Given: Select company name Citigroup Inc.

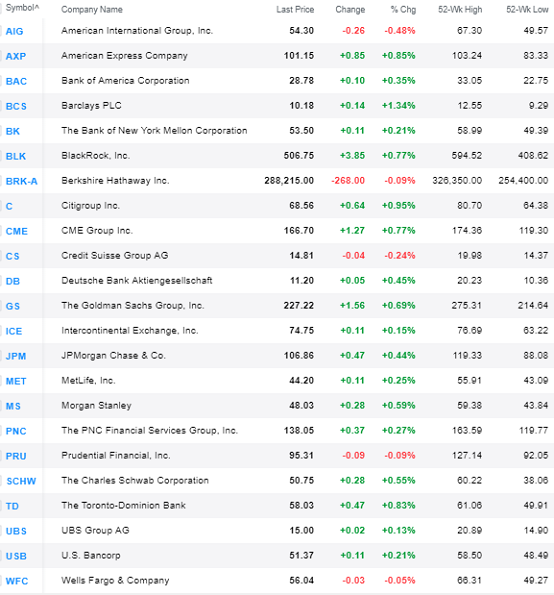Looking at the screenshot, I should 91,206.
